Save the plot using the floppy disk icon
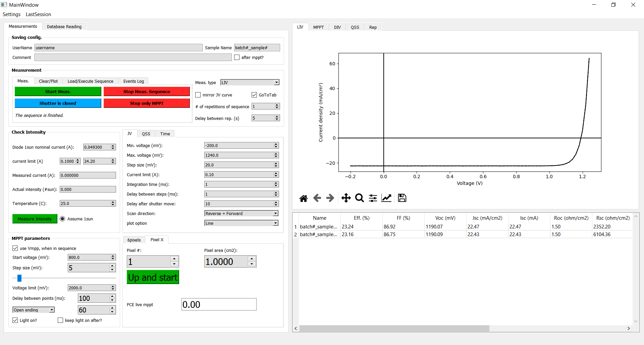This screenshot has width=644, height=345. click(x=402, y=198)
